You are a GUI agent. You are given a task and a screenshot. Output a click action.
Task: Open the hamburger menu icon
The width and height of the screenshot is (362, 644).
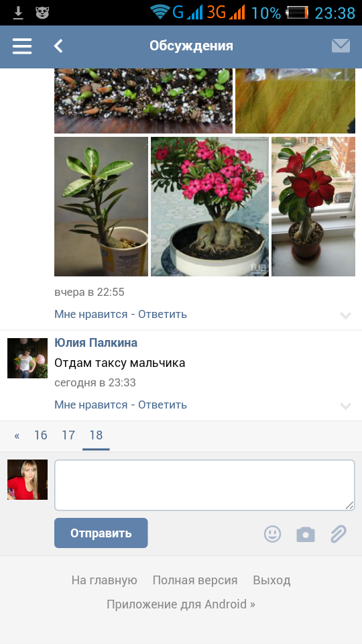click(x=22, y=46)
